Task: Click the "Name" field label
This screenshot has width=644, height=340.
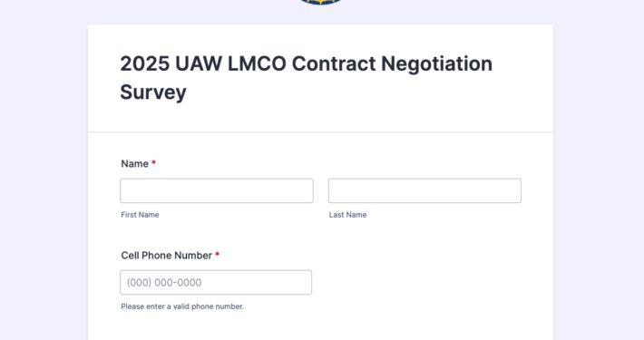Action: pos(135,163)
